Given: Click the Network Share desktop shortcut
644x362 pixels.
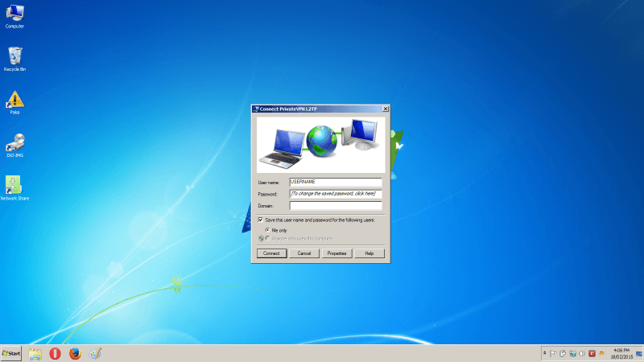Looking at the screenshot, I should [14, 185].
